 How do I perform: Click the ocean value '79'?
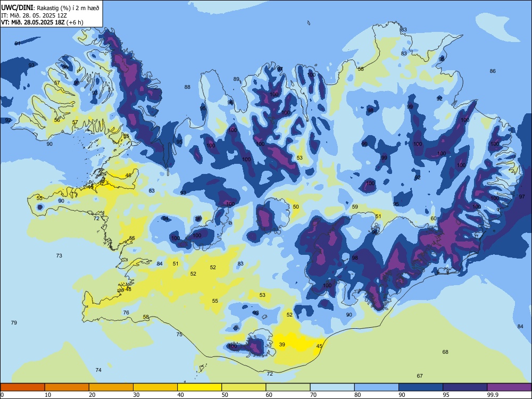tap(14, 322)
